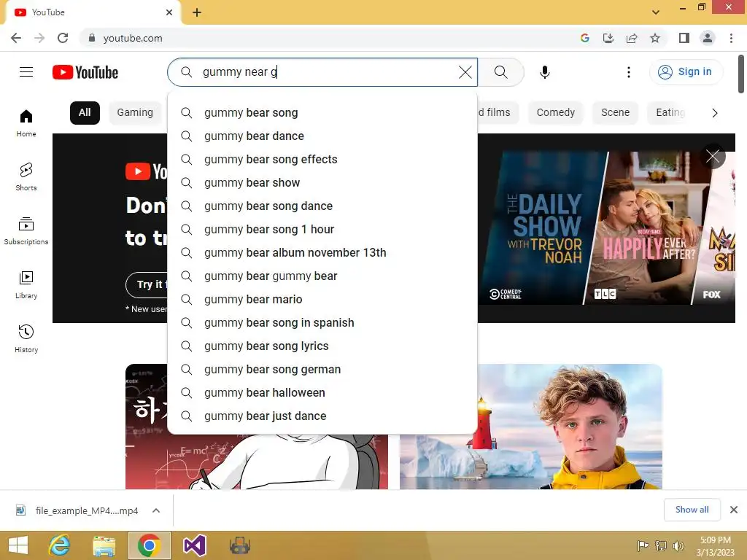
Task: Open File Explorer from taskbar
Action: 104,545
